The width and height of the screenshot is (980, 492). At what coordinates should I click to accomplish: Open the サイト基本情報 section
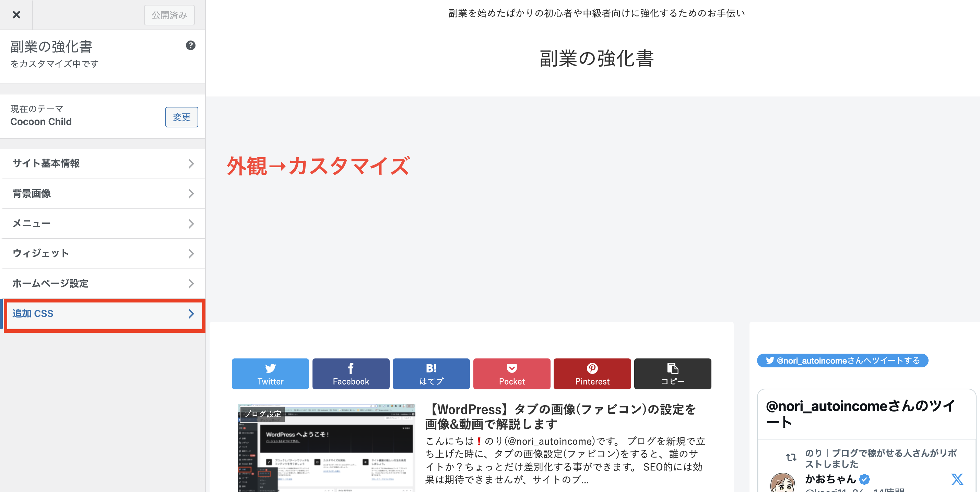pos(103,163)
